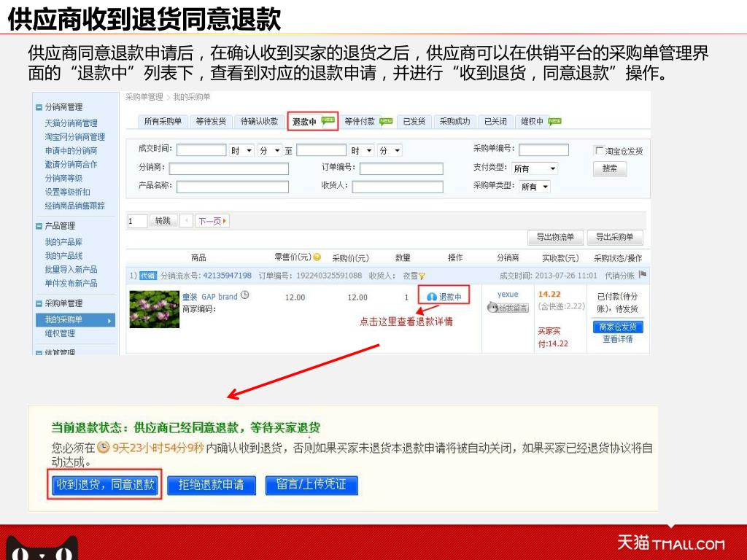Open the end hour 时 dropdown

(362, 150)
